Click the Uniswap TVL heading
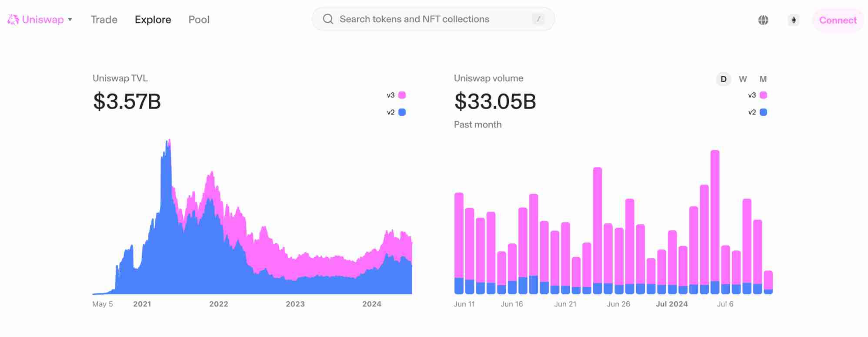This screenshot has width=868, height=337. 120,78
